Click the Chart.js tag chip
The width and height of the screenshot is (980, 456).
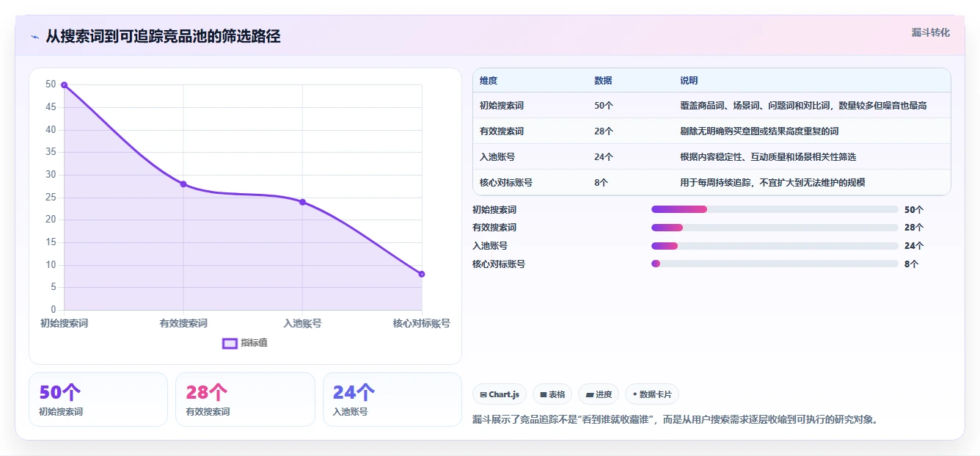pos(500,394)
